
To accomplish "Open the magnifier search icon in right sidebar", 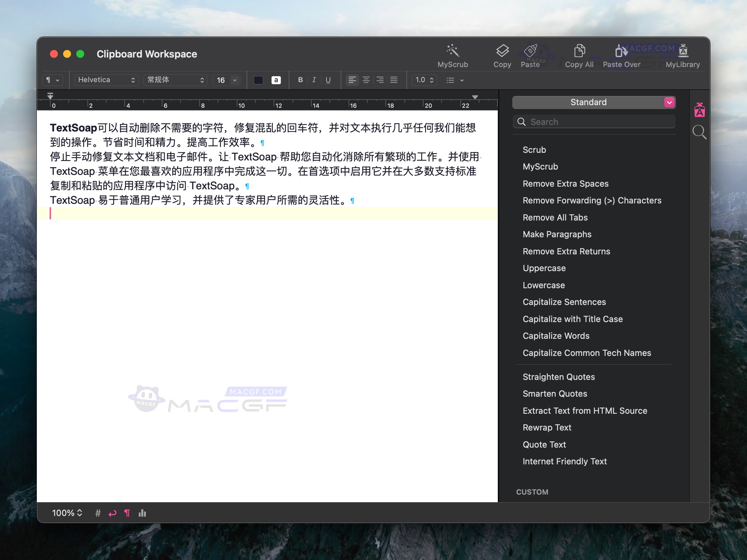I will (x=700, y=132).
